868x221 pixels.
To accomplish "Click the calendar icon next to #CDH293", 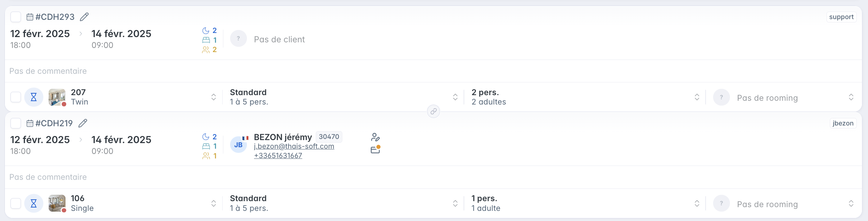I will pos(30,17).
